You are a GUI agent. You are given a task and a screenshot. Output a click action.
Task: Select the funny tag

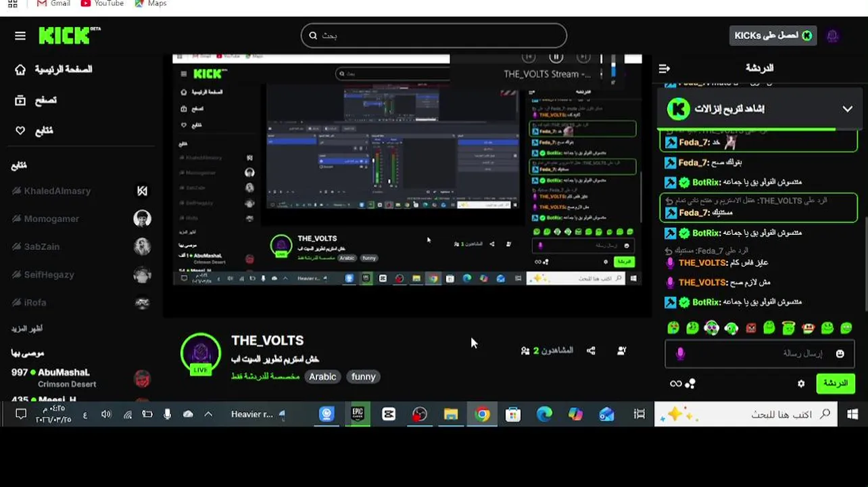pos(363,377)
